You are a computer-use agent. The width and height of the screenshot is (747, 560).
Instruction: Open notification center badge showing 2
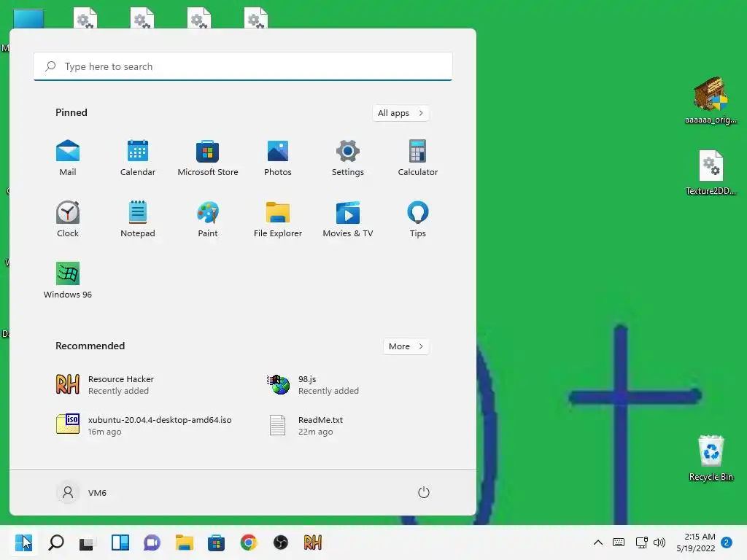coord(727,542)
